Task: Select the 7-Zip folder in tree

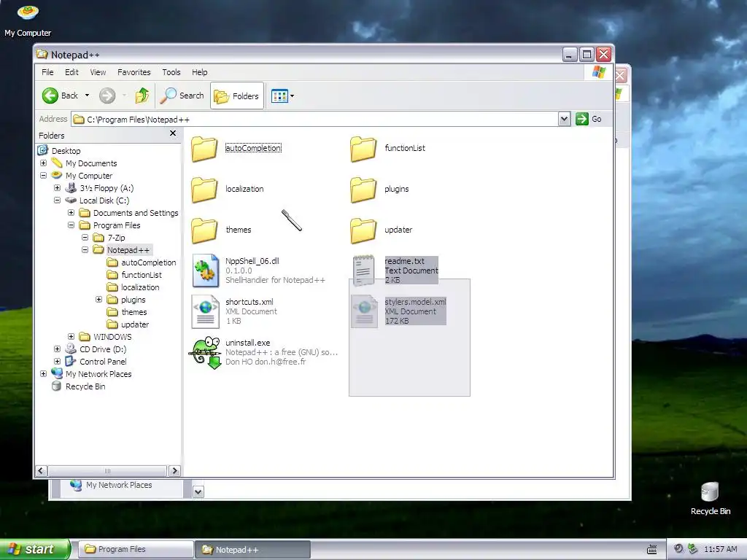Action: pyautogui.click(x=116, y=238)
